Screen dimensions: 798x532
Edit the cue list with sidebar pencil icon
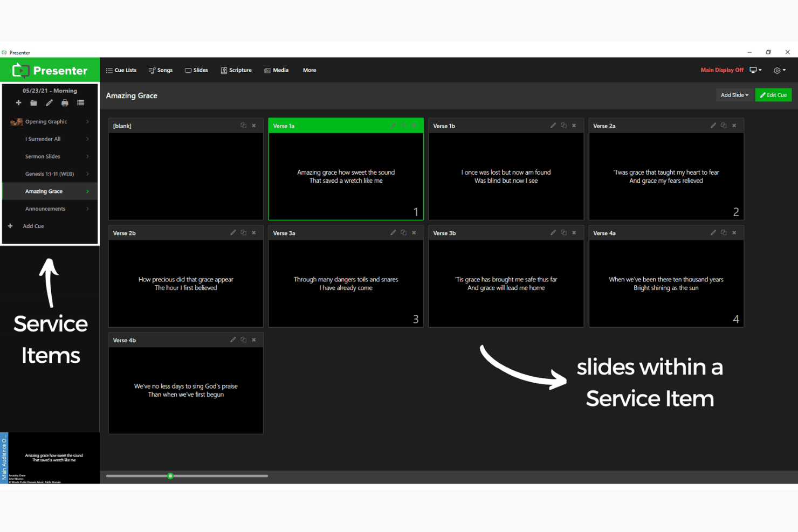pos(49,102)
